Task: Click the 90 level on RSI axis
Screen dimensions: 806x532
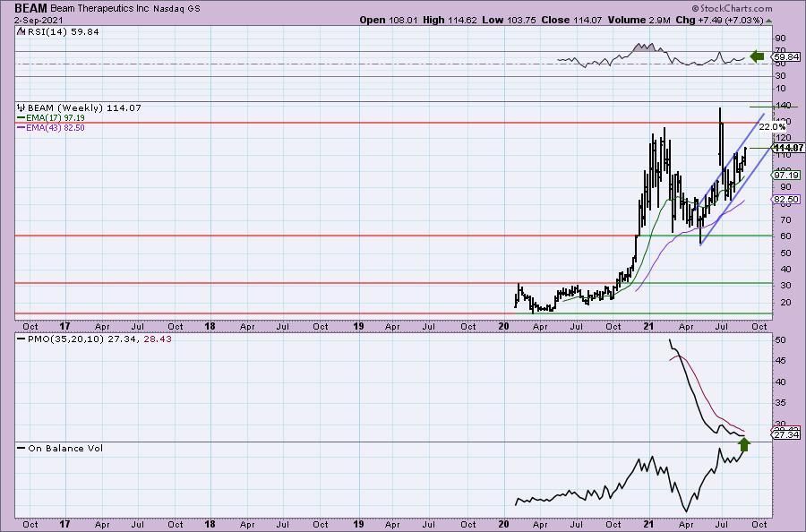Action: coord(780,39)
